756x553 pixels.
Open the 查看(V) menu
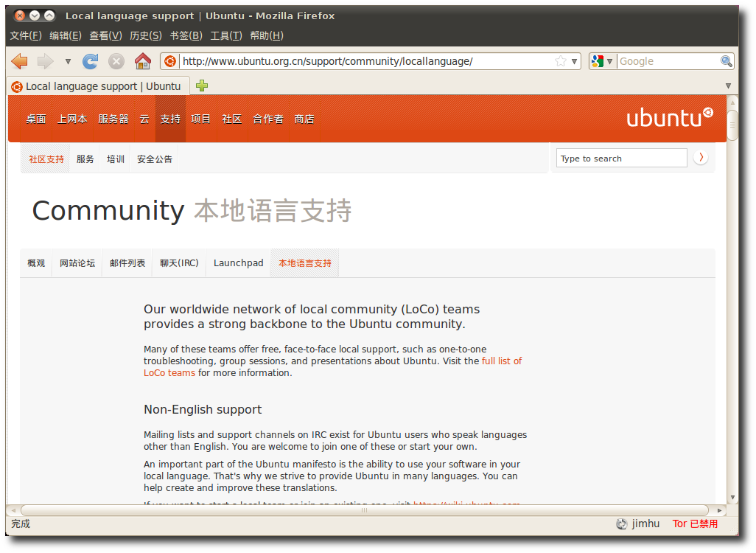coord(105,35)
